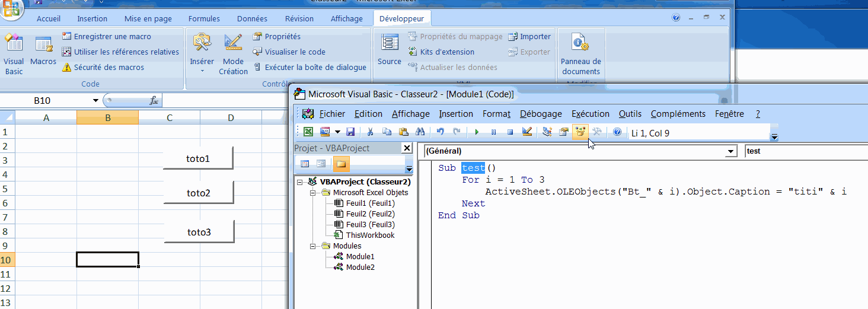This screenshot has height=309, width=868.
Task: Collapse the VBAProject (Classeur2) node
Action: [300, 182]
